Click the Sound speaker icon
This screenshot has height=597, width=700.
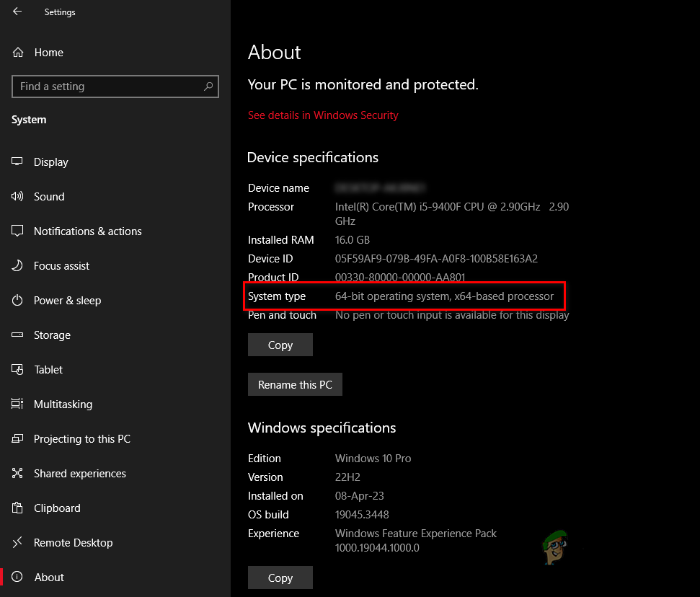click(x=18, y=197)
